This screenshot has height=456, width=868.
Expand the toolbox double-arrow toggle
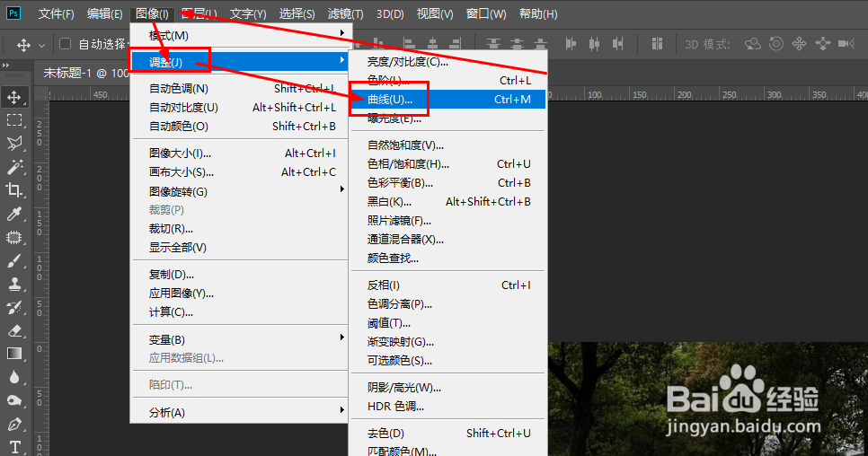pos(6,66)
